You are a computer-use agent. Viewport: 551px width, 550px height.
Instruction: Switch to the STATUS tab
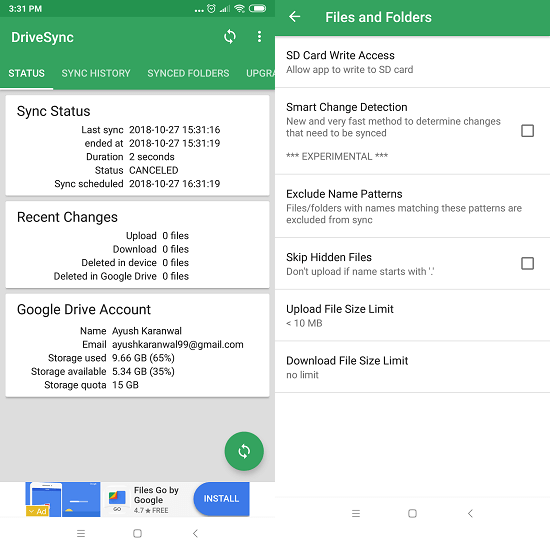coord(26,73)
